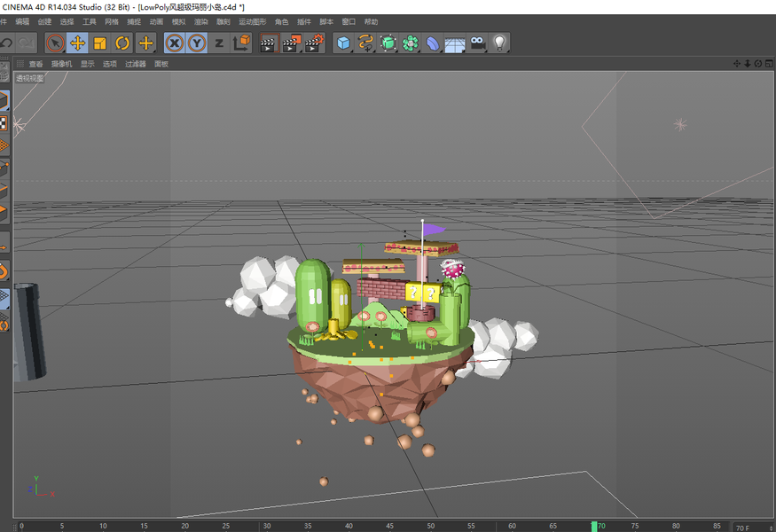
Task: Click the Undo arrow icon
Action: point(6,43)
